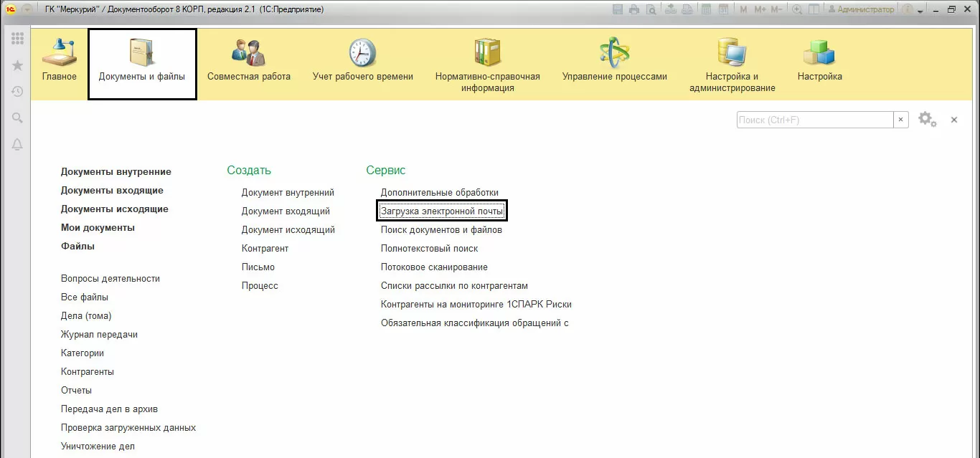Open Favorites star in side panel
Image resolution: width=980 pixels, height=458 pixels.
click(x=17, y=65)
